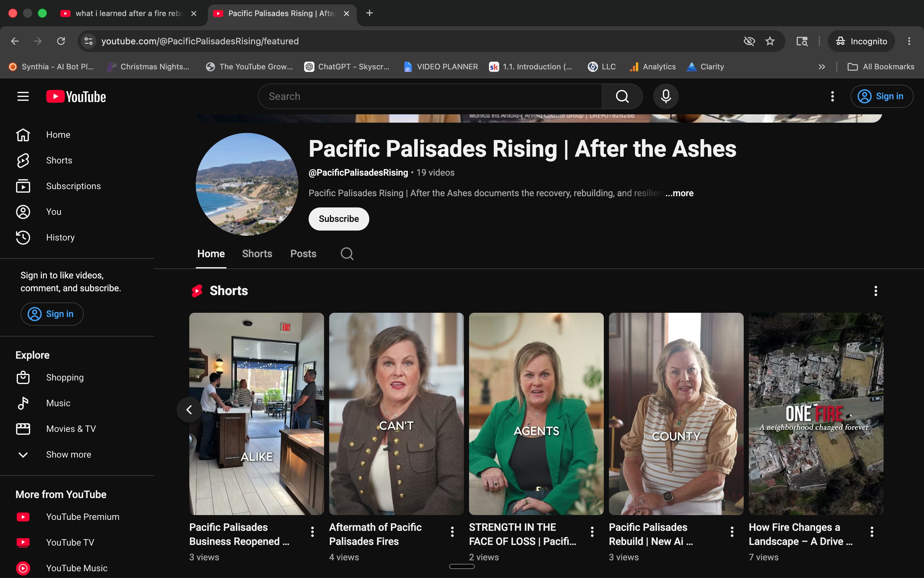Viewport: 924px width, 578px height.
Task: Open options for How Fire Changes short
Action: click(x=872, y=532)
